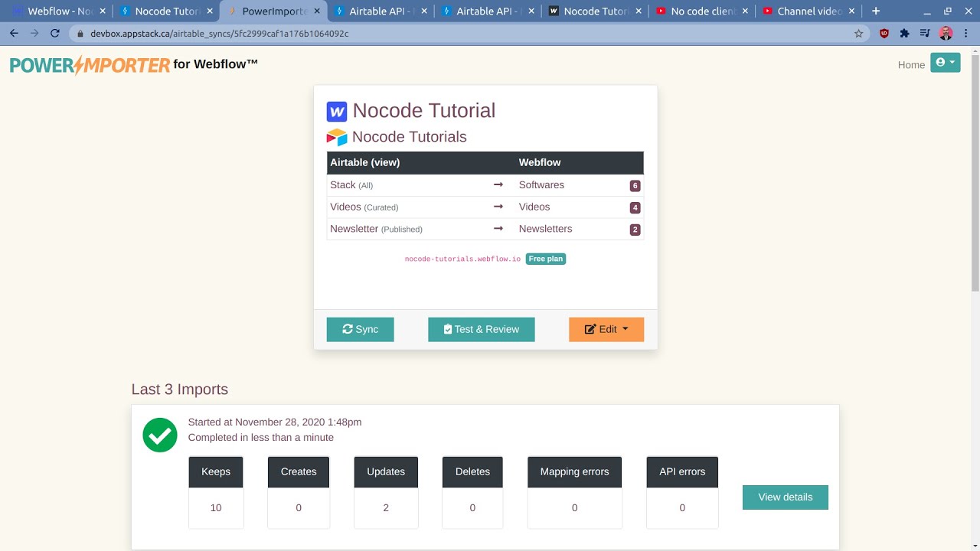Switch to the Channel videos tab

[x=808, y=11]
